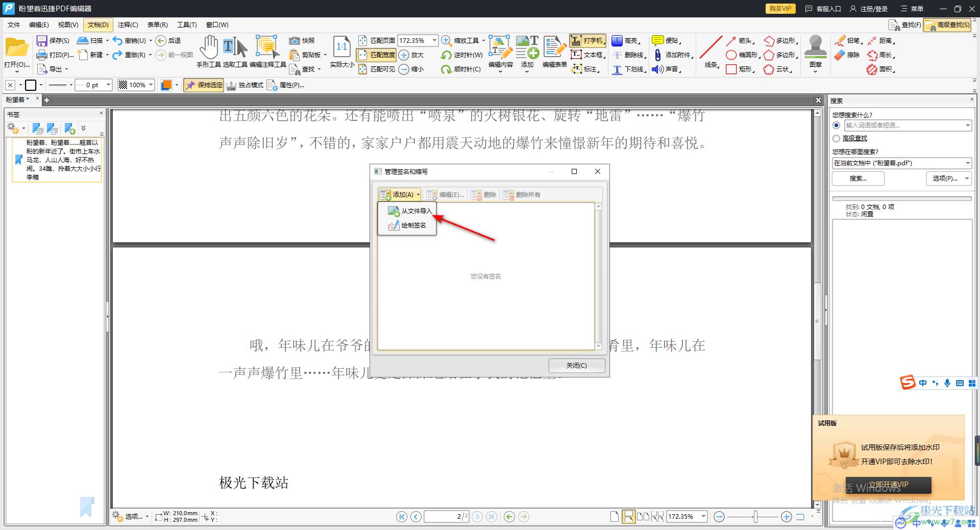Activate the edit annotation tool (编辑注释工具)

point(267,52)
